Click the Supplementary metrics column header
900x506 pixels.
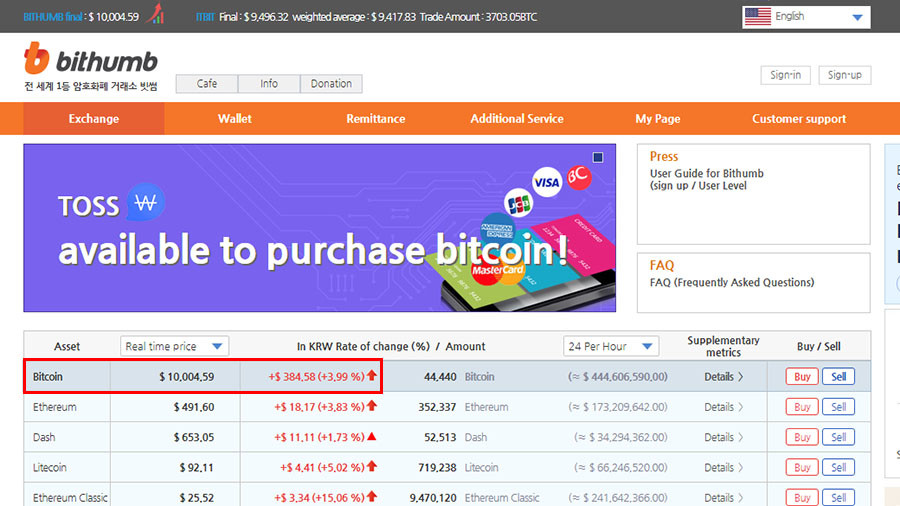(723, 346)
